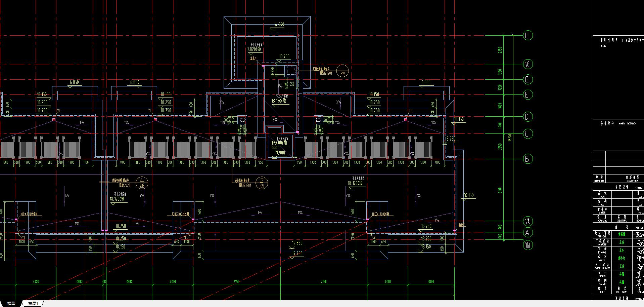Viewport: 644px width, 307px height.
Task: Select grid axis bubble D
Action: click(527, 117)
